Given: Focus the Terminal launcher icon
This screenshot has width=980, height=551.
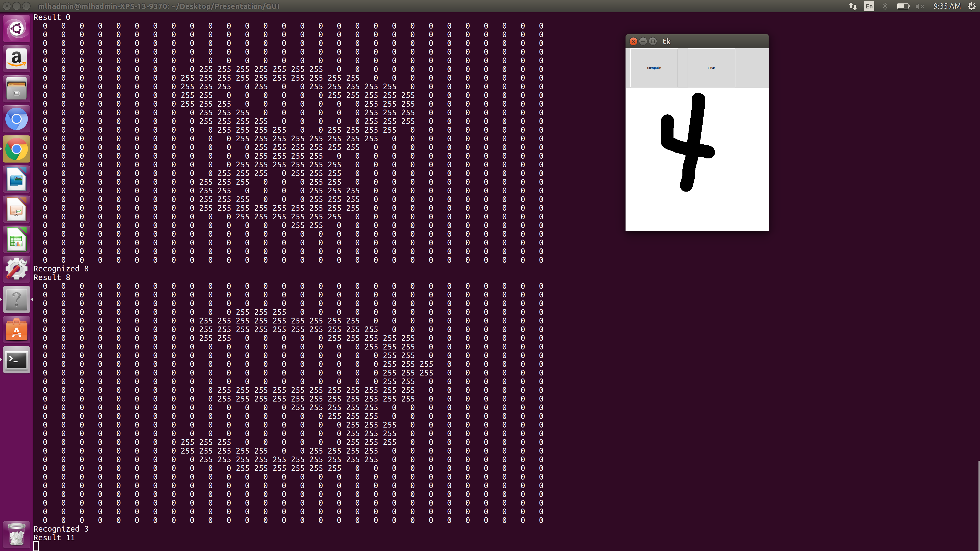Looking at the screenshot, I should pos(16,360).
